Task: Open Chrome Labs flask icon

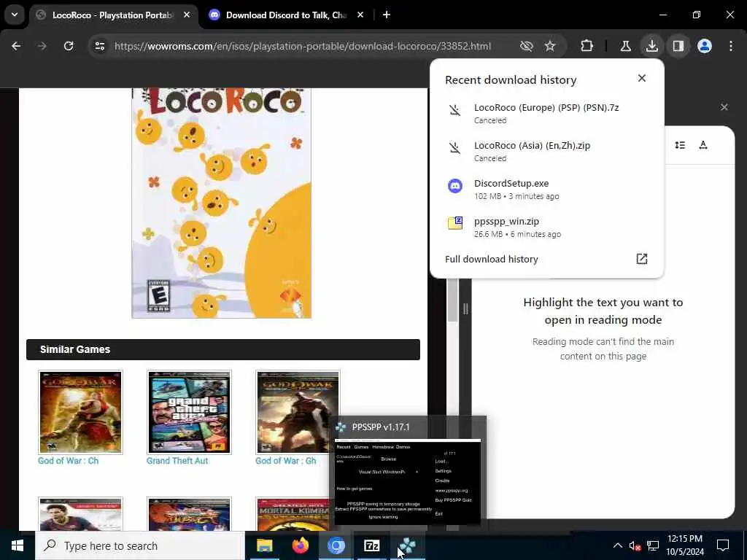Action: (625, 46)
